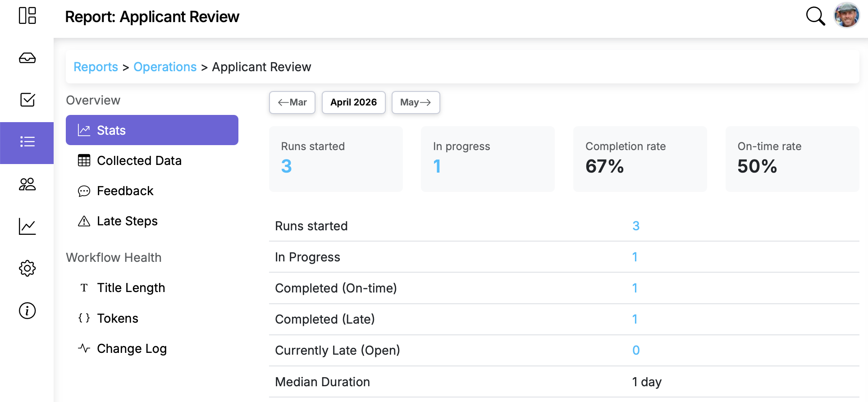This screenshot has height=402, width=868.
Task: Open the user profile avatar
Action: pyautogui.click(x=846, y=15)
